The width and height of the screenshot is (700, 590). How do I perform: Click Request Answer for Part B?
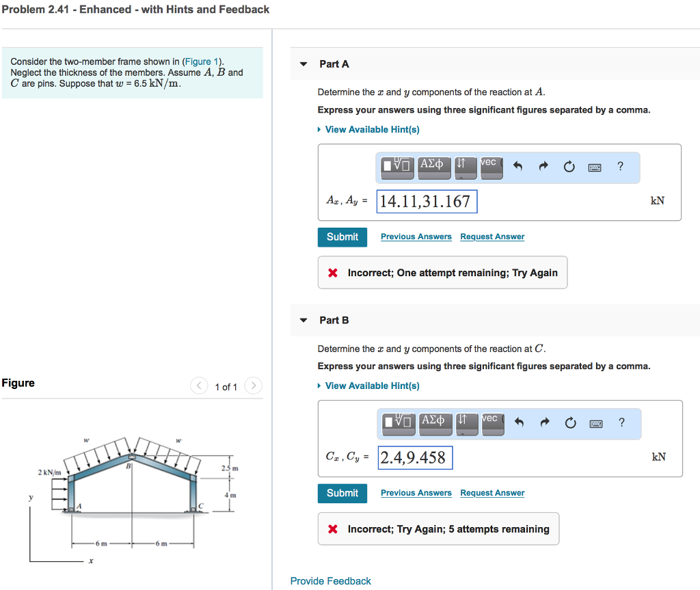point(492,492)
